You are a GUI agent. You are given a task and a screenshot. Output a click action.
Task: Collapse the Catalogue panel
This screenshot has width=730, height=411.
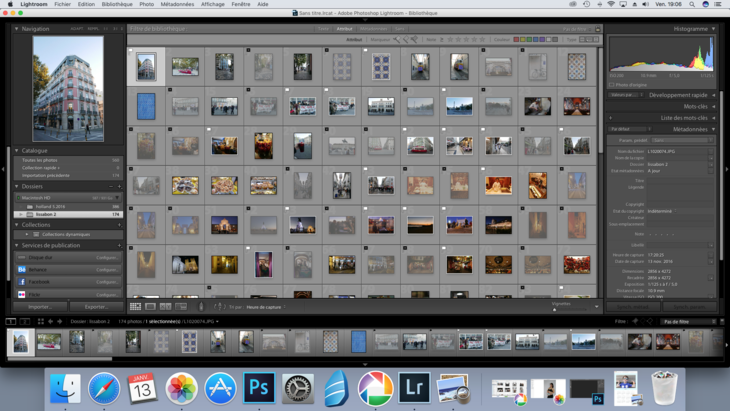point(17,151)
